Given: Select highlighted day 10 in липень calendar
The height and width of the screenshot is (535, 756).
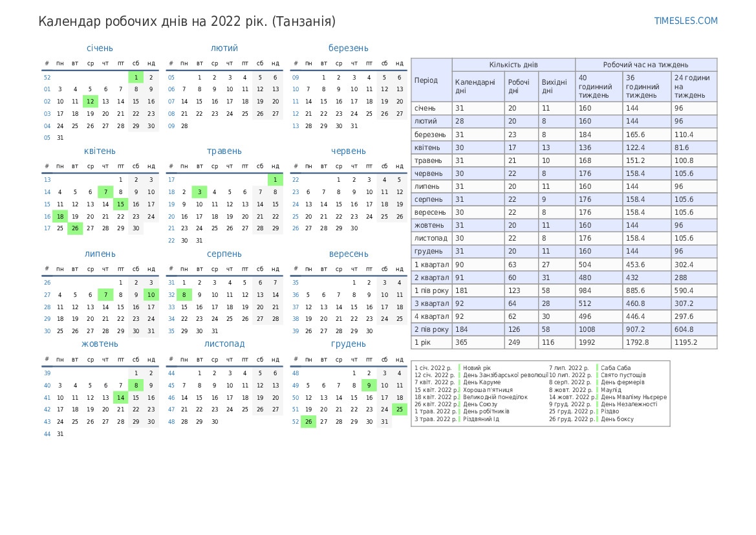Looking at the screenshot, I should coord(151,295).
